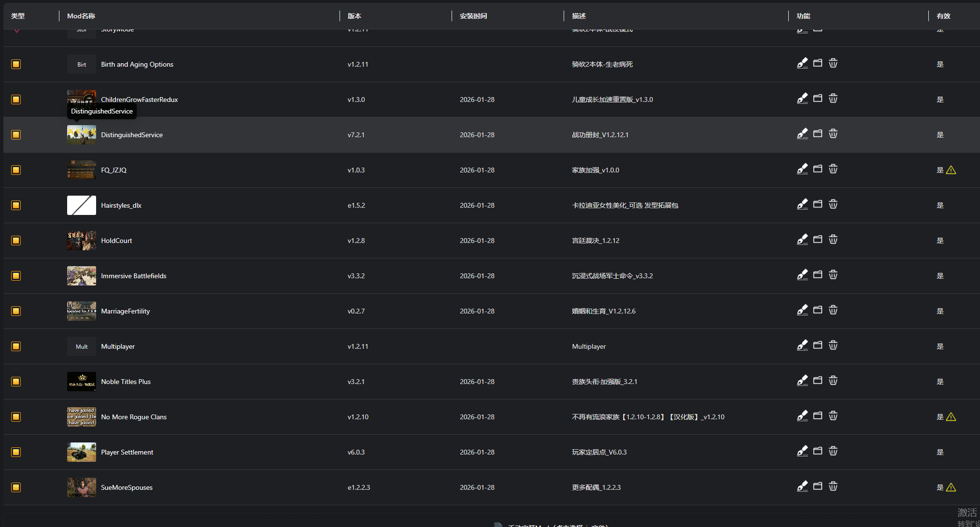Viewport: 980px width, 527px height.
Task: Click the warning triangle on the FQ_JZJQ row
Action: 951,170
